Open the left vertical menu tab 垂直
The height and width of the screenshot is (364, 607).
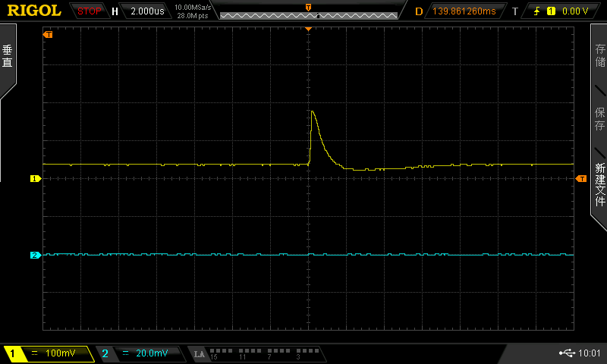pyautogui.click(x=8, y=56)
